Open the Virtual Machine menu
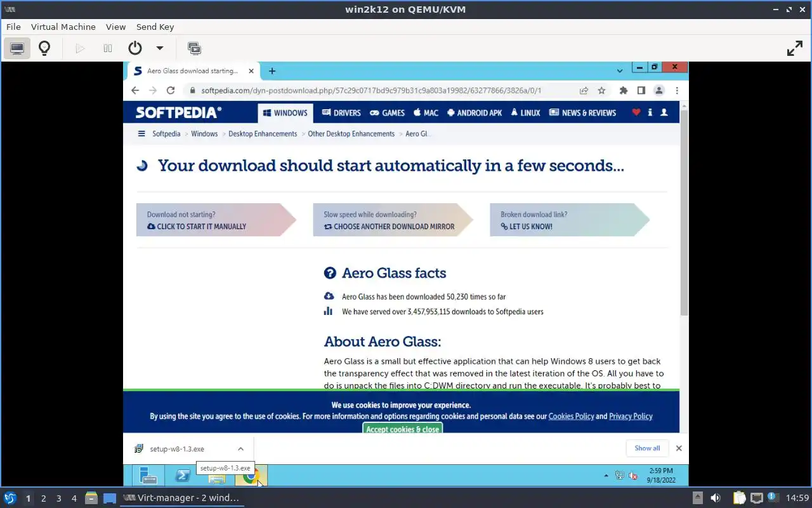The image size is (812, 508). [x=63, y=27]
